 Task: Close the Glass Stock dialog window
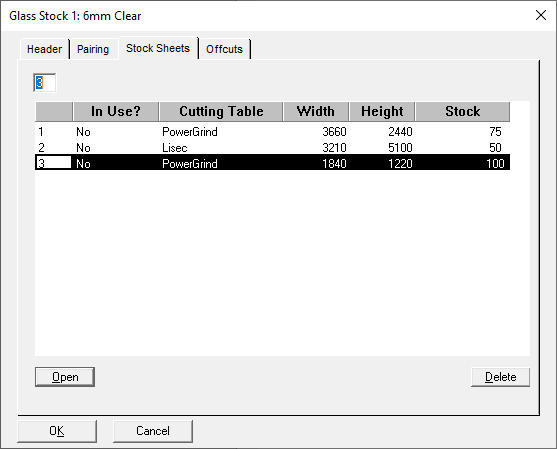[x=541, y=15]
